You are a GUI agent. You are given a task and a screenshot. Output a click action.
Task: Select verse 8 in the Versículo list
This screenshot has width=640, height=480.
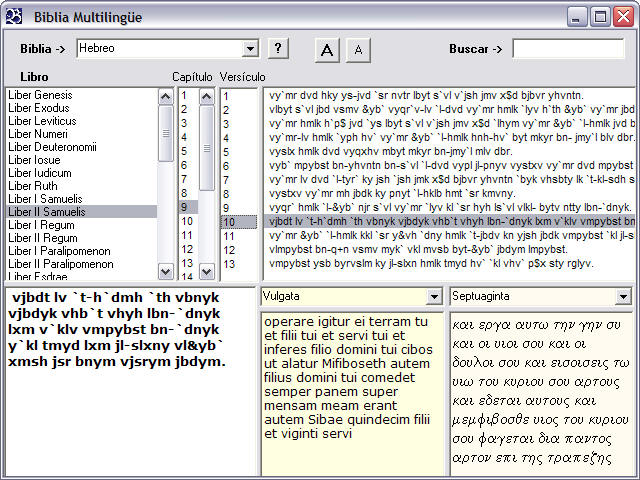[239, 194]
